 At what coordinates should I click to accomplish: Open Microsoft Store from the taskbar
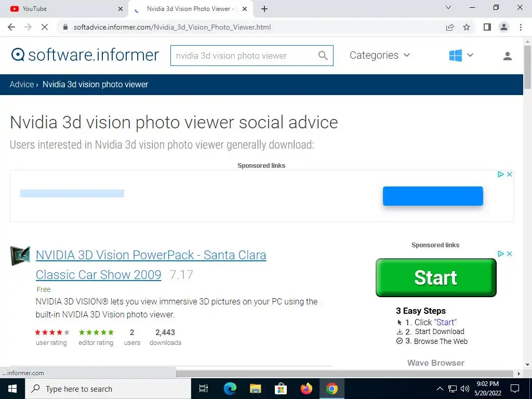click(x=281, y=389)
